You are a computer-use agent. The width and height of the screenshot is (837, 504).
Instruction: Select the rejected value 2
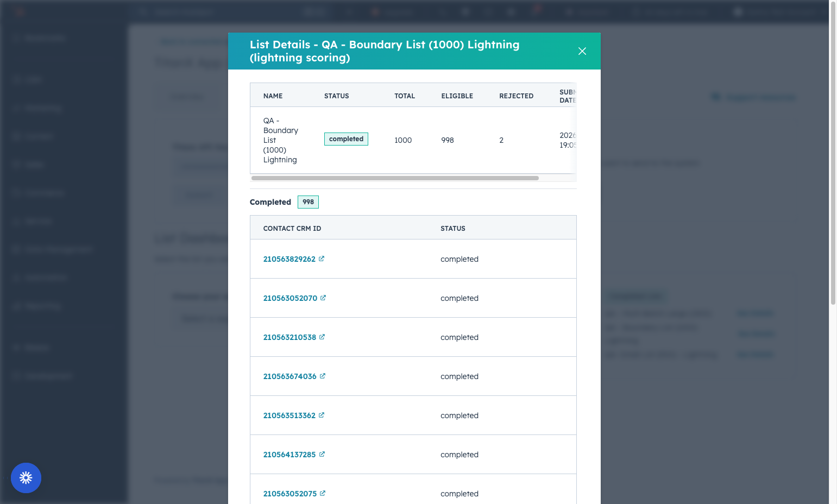[x=501, y=140]
